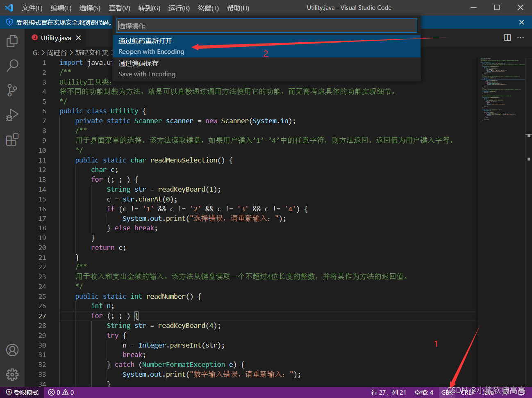
Task: Focus the 选择操作 input box
Action: pos(266,26)
